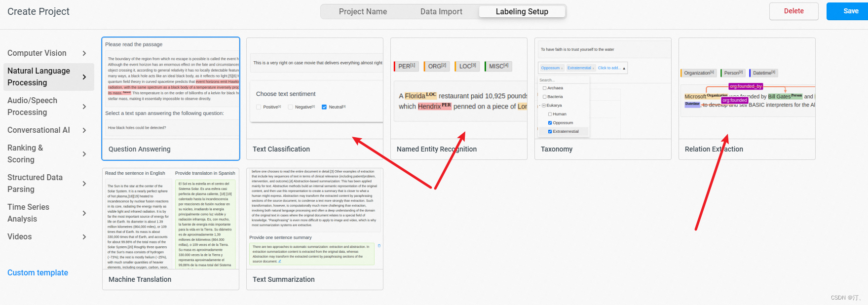The height and width of the screenshot is (305, 868).
Task: Select the Organization relation label
Action: (698, 73)
